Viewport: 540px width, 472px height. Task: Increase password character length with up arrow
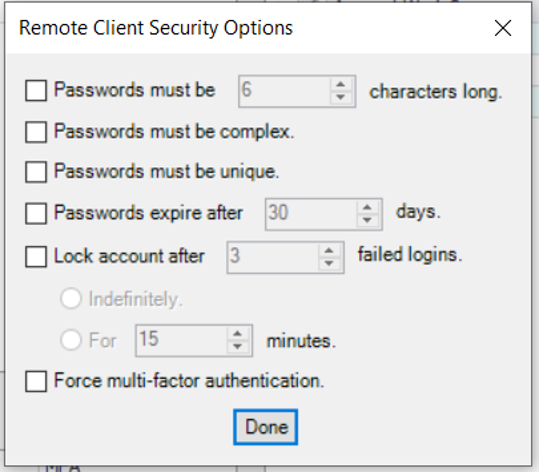pos(341,85)
